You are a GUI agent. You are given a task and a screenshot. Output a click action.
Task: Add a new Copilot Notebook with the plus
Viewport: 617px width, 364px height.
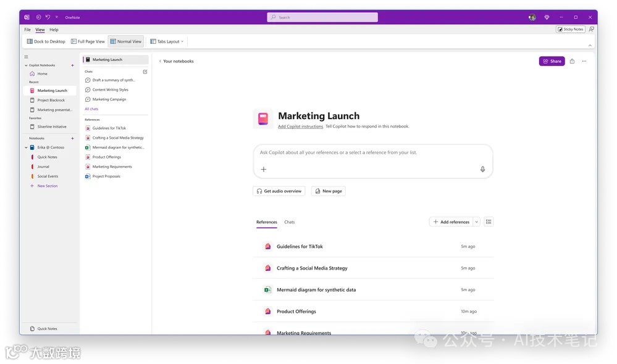(72, 65)
